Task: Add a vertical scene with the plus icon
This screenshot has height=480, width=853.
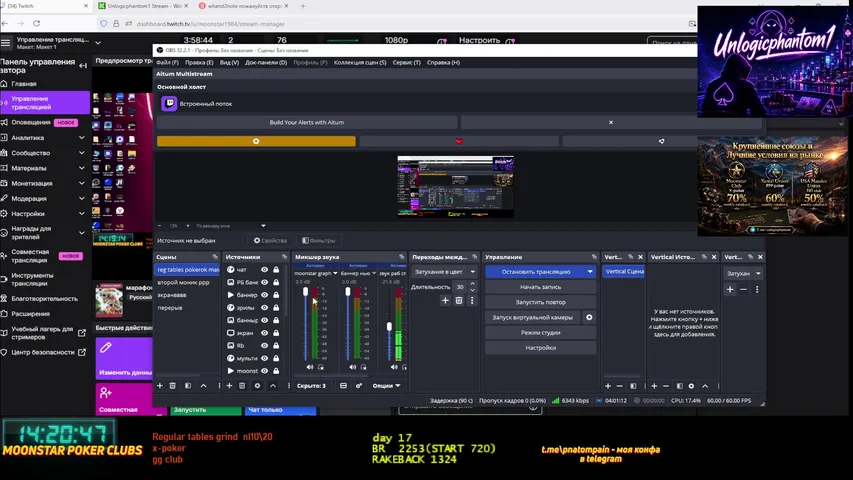Action: (608, 386)
